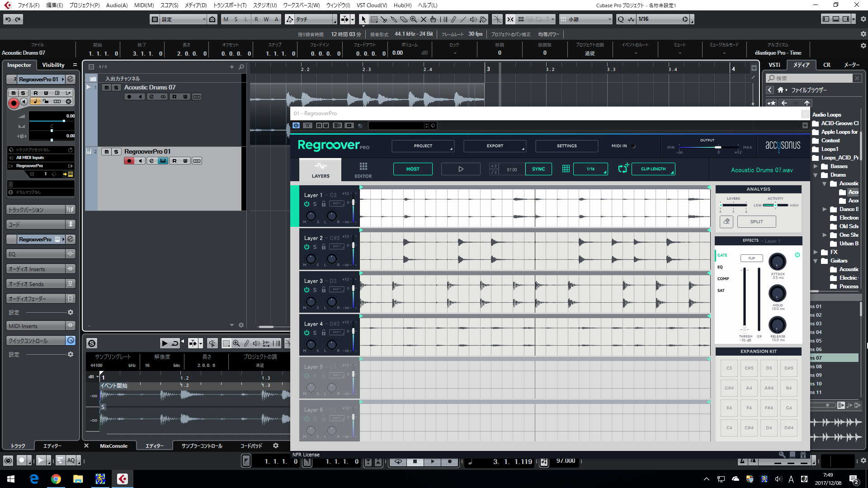Viewport: 868px width, 488px height.
Task: Open the トランスポート(T) menu
Action: (x=230, y=5)
